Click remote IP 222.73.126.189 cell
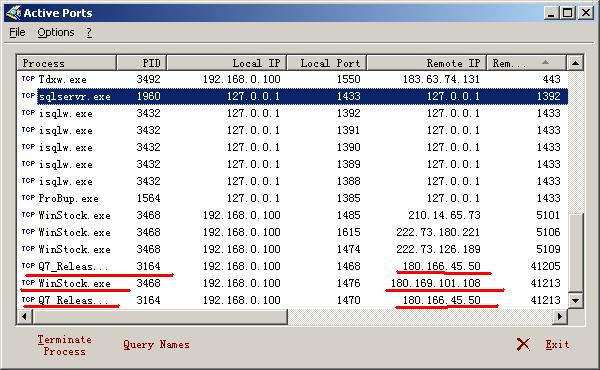The height and width of the screenshot is (370, 600). click(x=438, y=249)
